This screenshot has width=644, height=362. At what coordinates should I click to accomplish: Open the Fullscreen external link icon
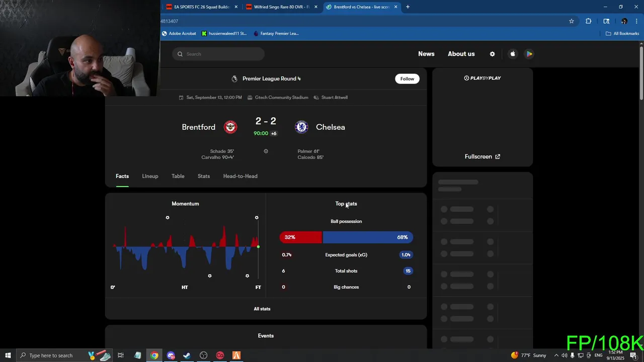pyautogui.click(x=498, y=157)
